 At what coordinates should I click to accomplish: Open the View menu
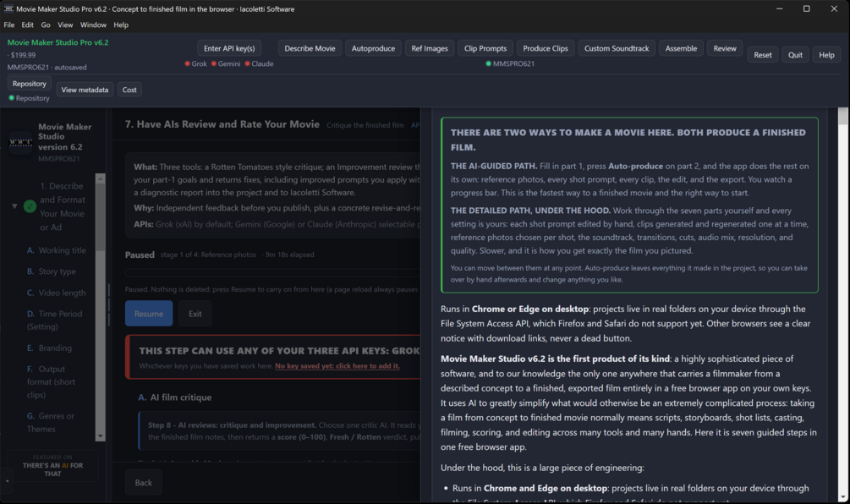click(x=65, y=25)
